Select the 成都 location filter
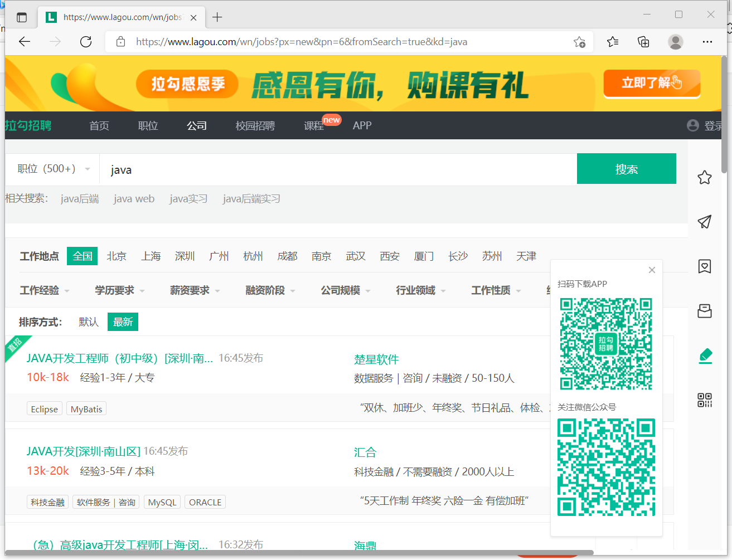The image size is (732, 560). (288, 256)
